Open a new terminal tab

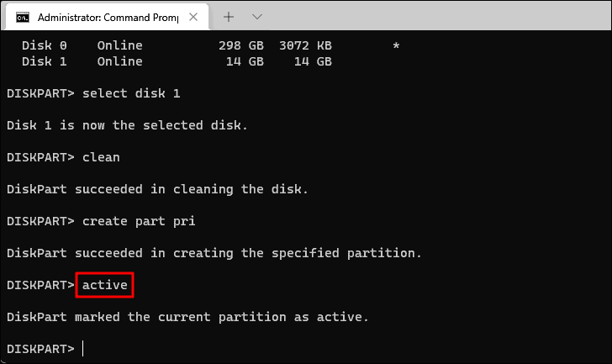[x=229, y=17]
